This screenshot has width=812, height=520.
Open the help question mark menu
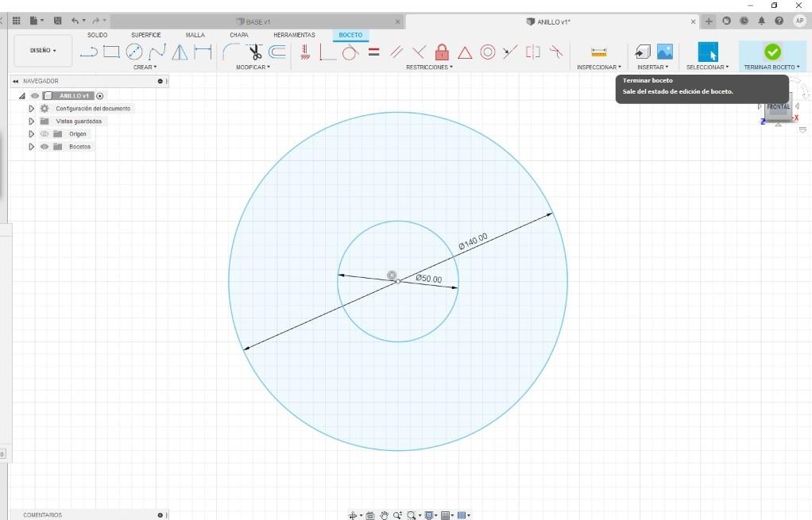tap(779, 21)
